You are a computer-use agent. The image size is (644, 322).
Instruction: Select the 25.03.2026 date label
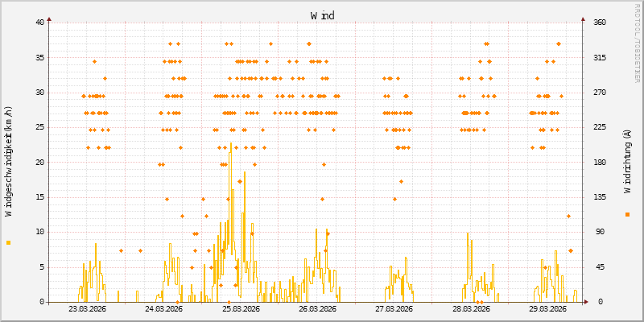click(241, 308)
